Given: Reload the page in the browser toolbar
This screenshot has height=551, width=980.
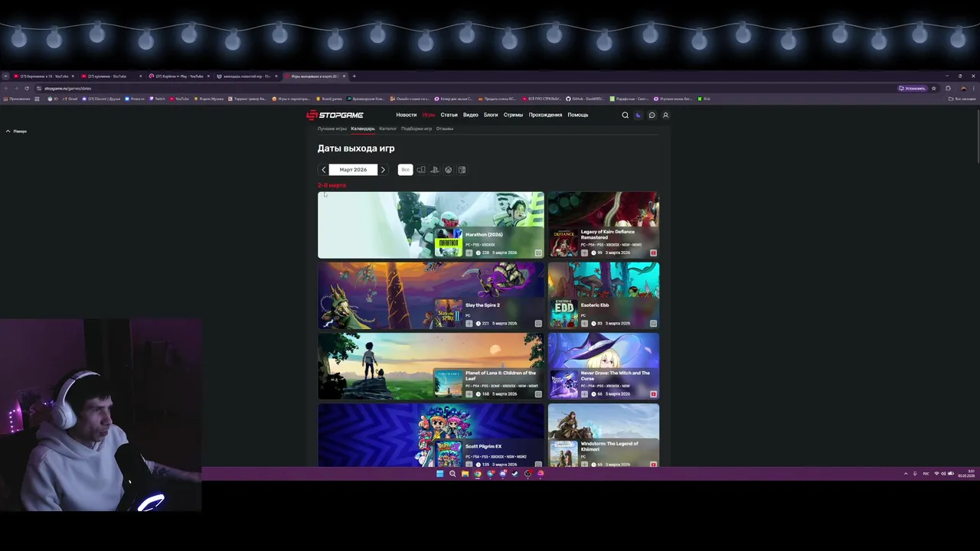Looking at the screenshot, I should click(x=27, y=88).
